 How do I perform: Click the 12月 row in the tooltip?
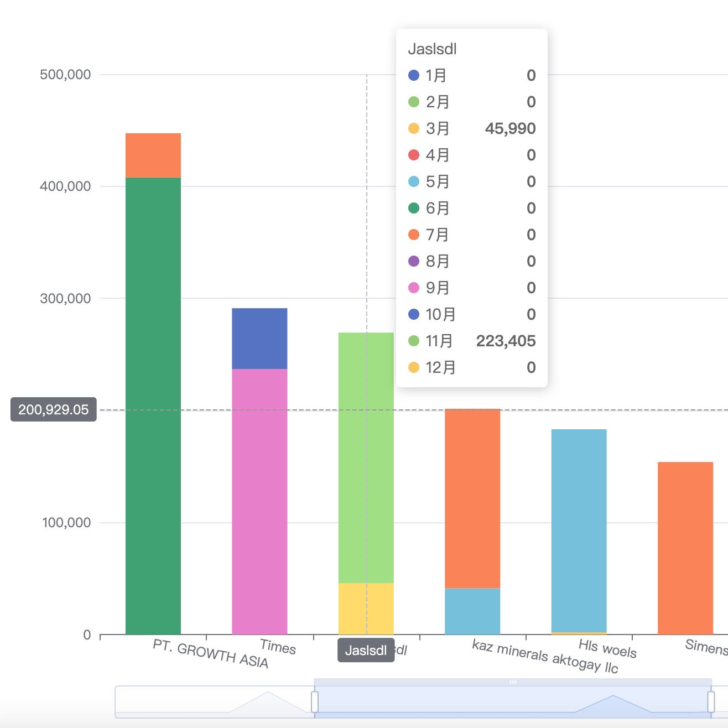pos(472,367)
